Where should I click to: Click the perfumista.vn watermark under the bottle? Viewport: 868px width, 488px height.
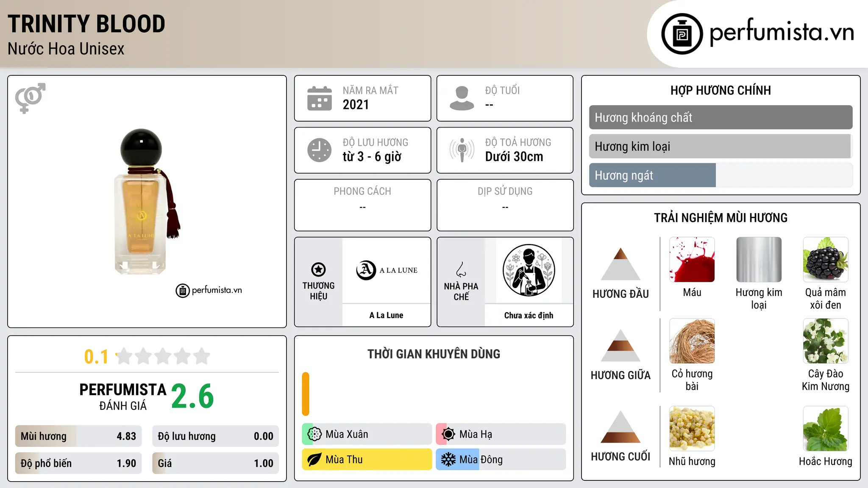coord(209,290)
